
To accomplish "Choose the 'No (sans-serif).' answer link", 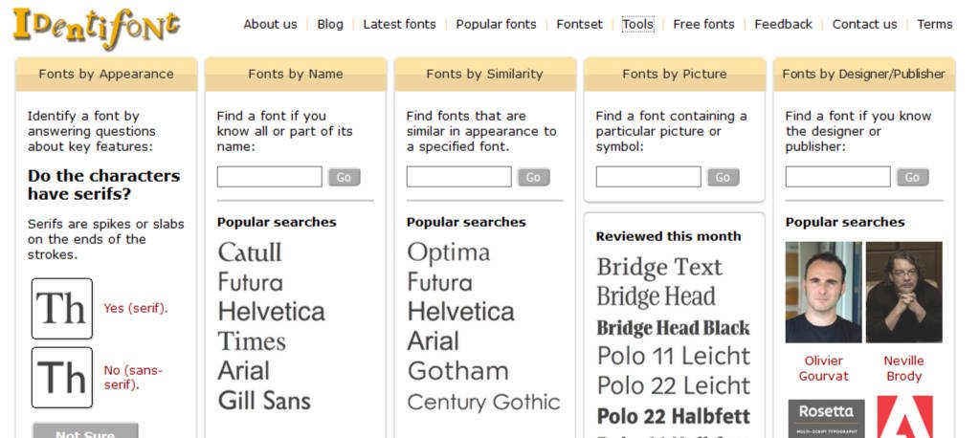I will point(132,378).
